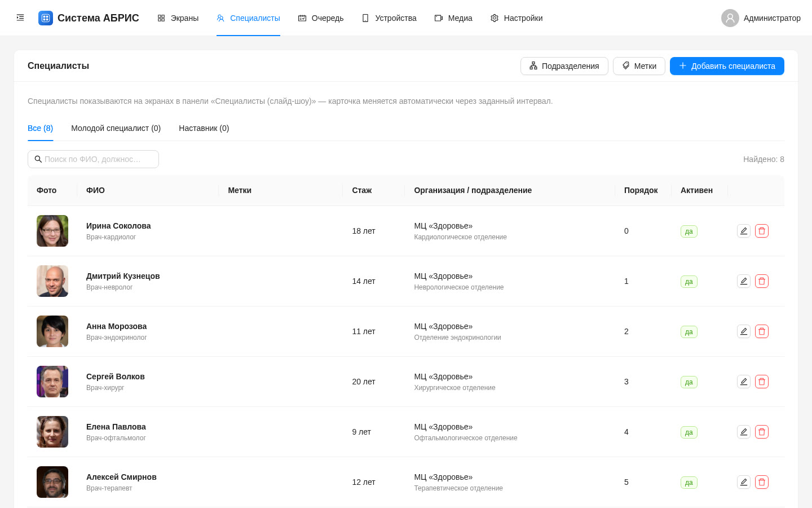Collapse the sidebar menu icon
Screen dimensions: 812x508
(20, 18)
